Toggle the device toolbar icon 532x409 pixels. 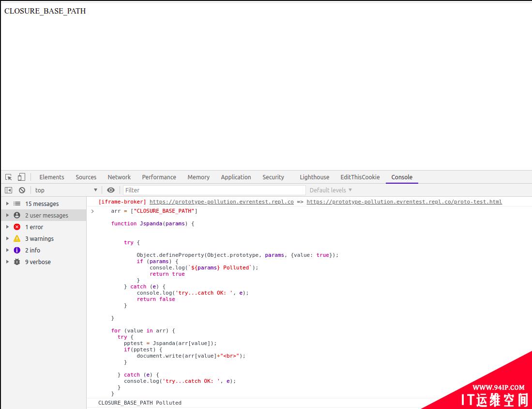[x=21, y=177]
